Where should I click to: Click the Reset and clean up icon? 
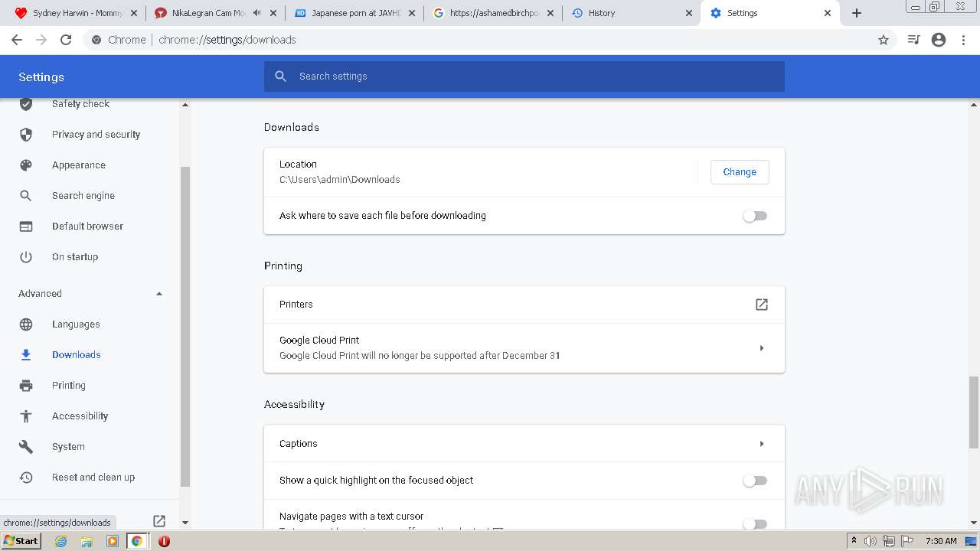[26, 478]
